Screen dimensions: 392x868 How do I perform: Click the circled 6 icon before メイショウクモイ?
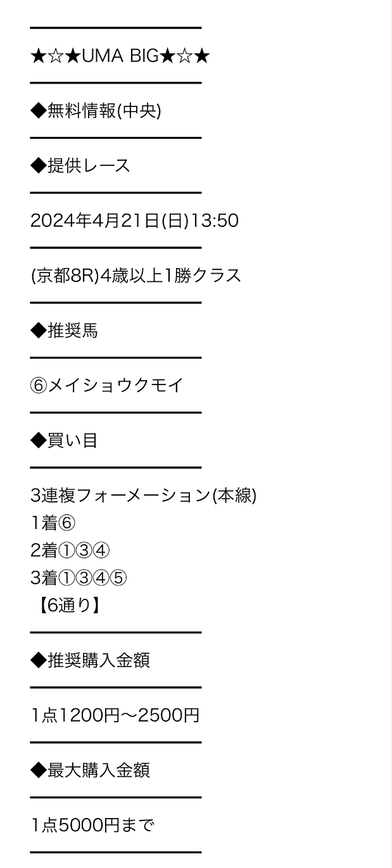[x=39, y=385]
